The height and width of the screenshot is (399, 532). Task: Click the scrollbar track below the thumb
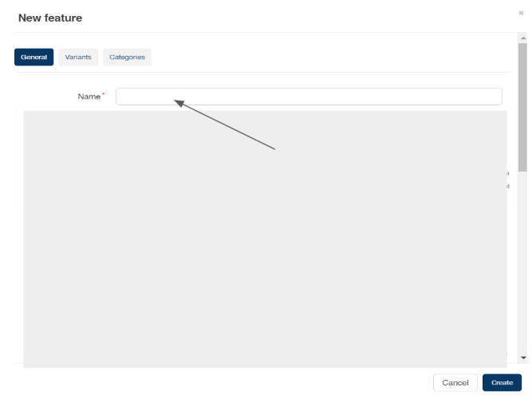click(522, 263)
